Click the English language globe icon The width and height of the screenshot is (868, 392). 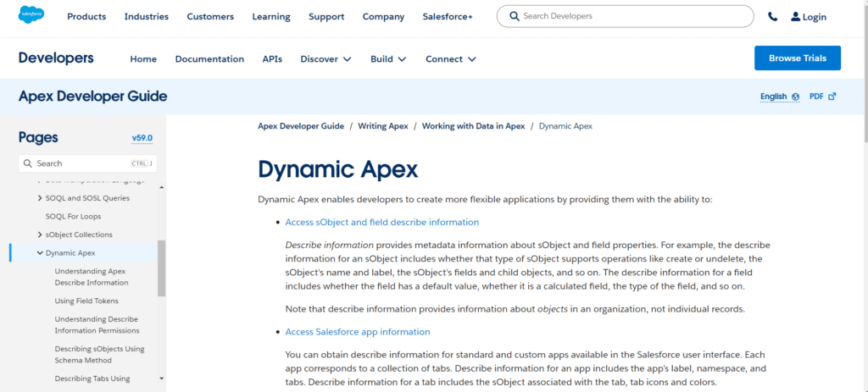(x=795, y=97)
